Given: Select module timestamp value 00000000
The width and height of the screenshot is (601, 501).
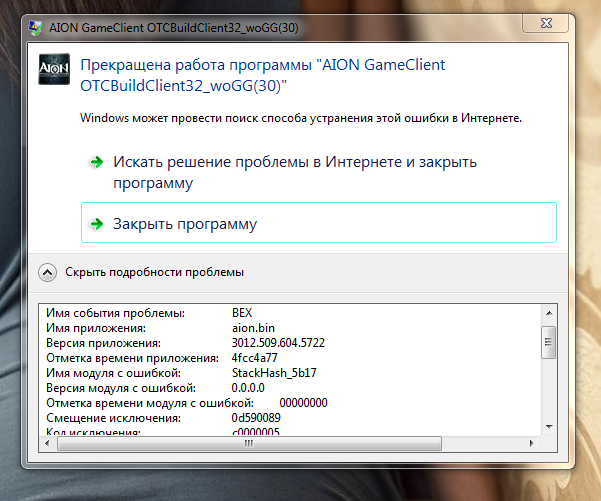Looking at the screenshot, I should pyautogui.click(x=304, y=403).
